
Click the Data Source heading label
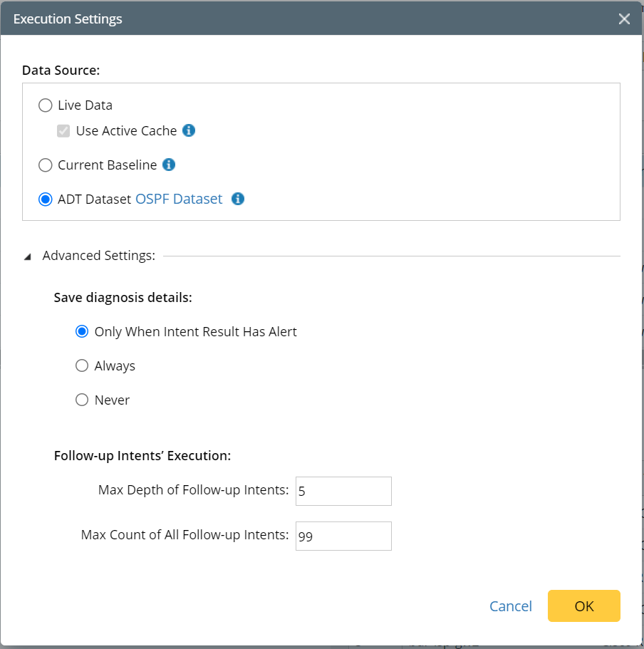tap(61, 70)
